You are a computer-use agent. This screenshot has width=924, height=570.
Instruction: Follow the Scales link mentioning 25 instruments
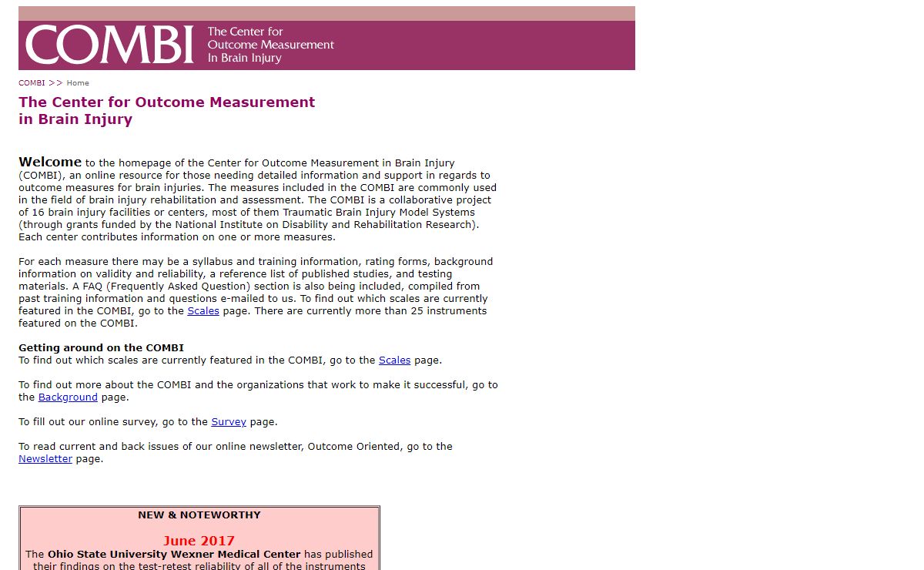203,311
